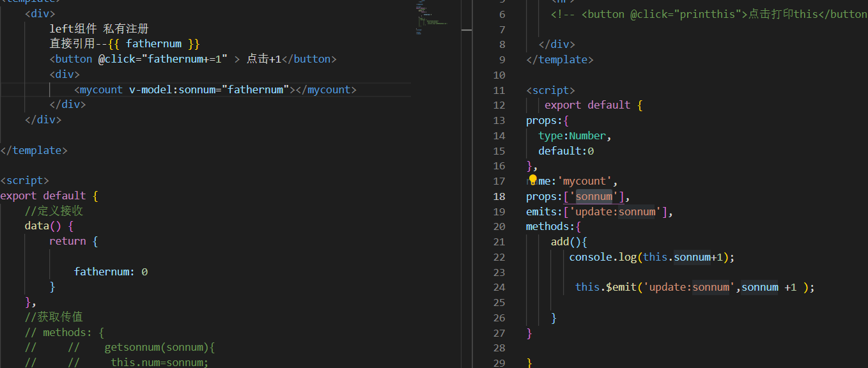The height and width of the screenshot is (368, 868).
Task: Click line number 21 in the right gutter
Action: coord(499,241)
